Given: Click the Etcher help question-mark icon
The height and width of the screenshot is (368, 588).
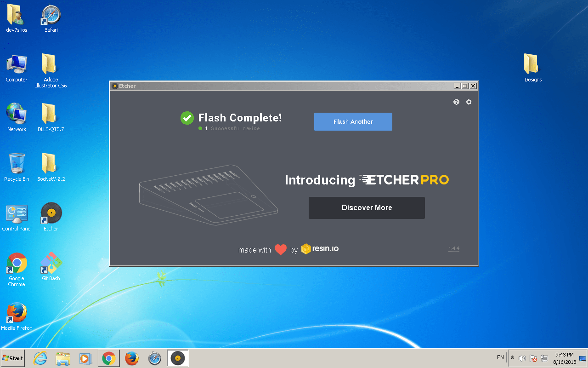Looking at the screenshot, I should [456, 102].
